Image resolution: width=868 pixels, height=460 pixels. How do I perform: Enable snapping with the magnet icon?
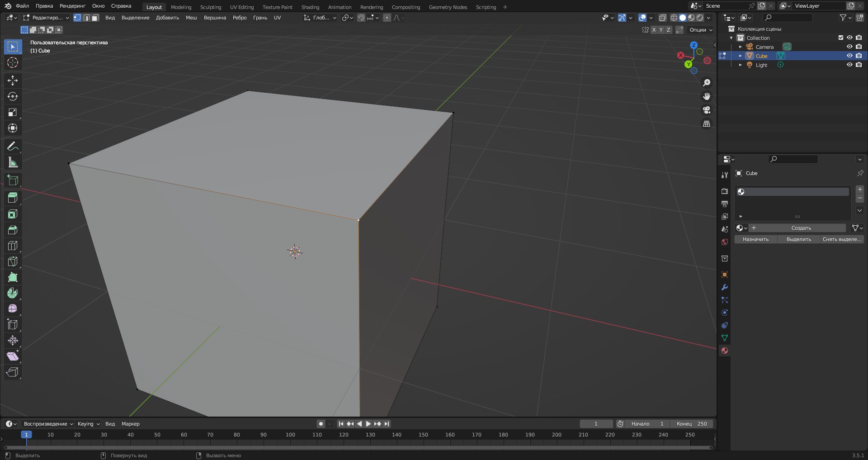(361, 18)
